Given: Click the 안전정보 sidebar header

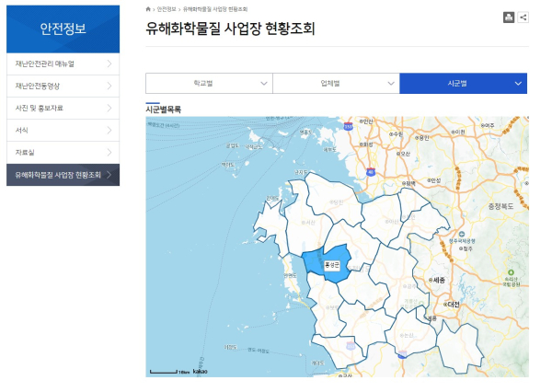Looking at the screenshot, I should pyautogui.click(x=63, y=29).
